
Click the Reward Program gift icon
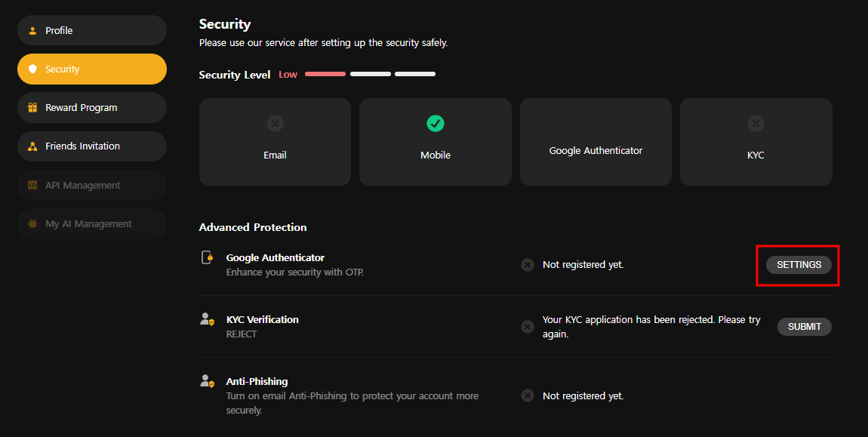pyautogui.click(x=32, y=108)
